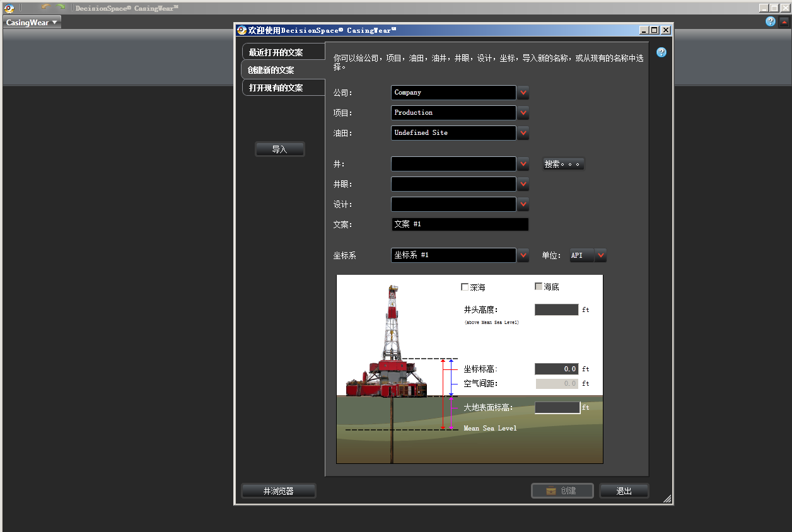The image size is (792, 532).
Task: Open the 坐标系 dropdown arrow
Action: pyautogui.click(x=523, y=255)
